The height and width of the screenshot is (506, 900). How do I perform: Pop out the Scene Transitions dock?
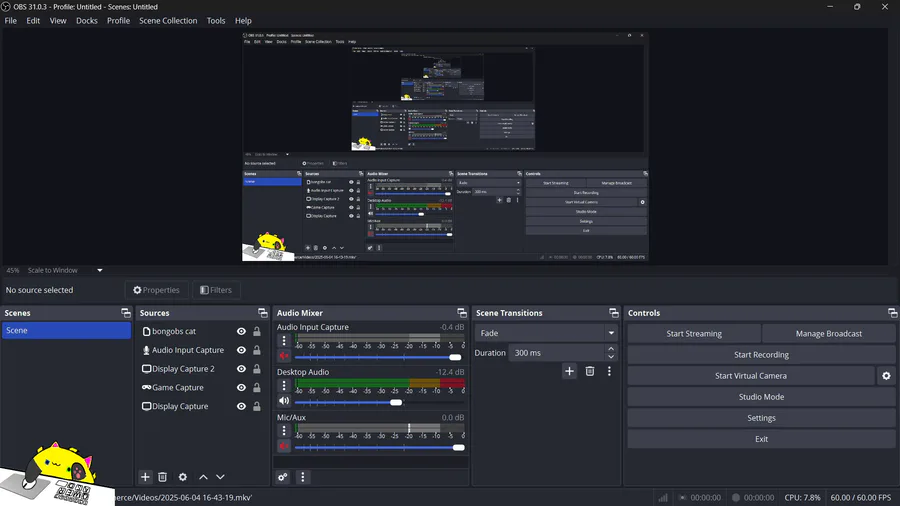point(614,313)
